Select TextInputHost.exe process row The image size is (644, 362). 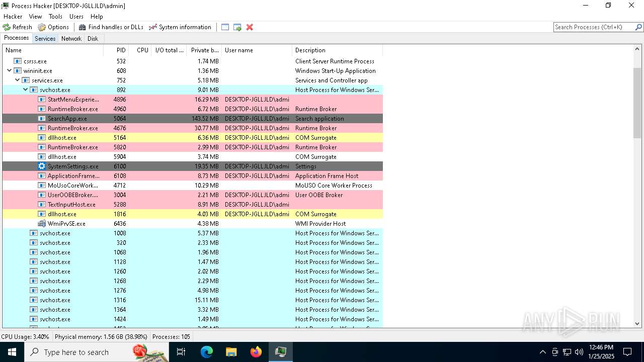[x=193, y=205]
